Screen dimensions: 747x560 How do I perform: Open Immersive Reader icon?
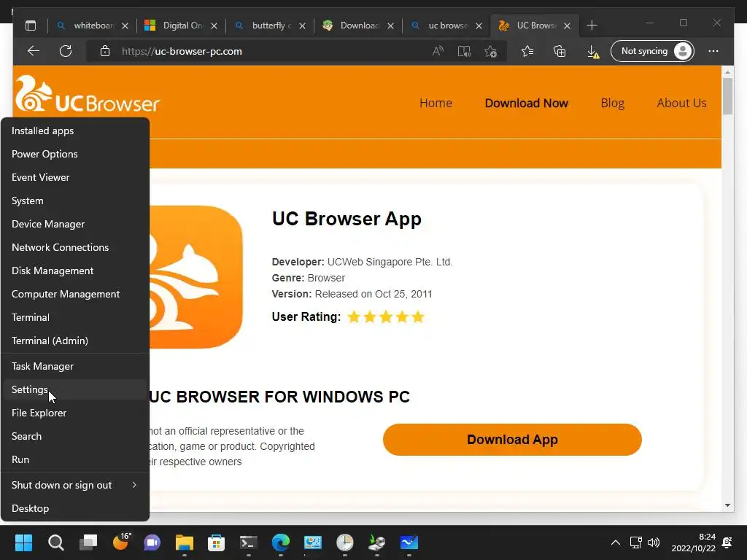[464, 51]
